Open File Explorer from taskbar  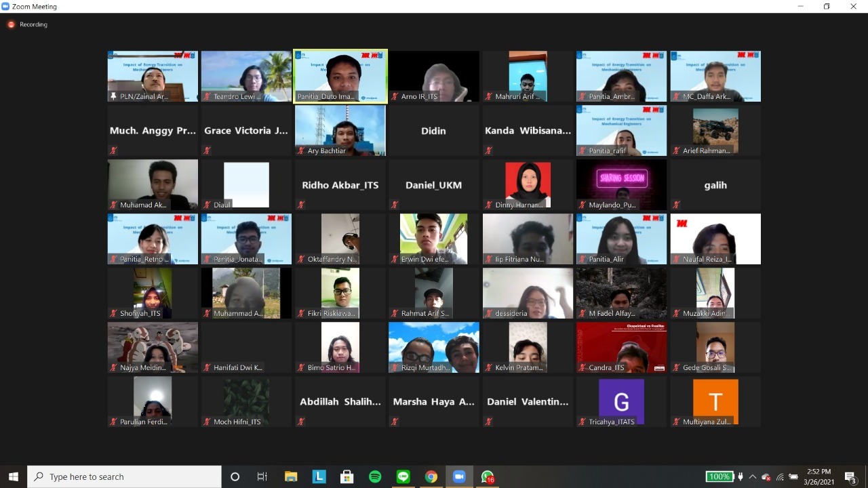click(291, 476)
